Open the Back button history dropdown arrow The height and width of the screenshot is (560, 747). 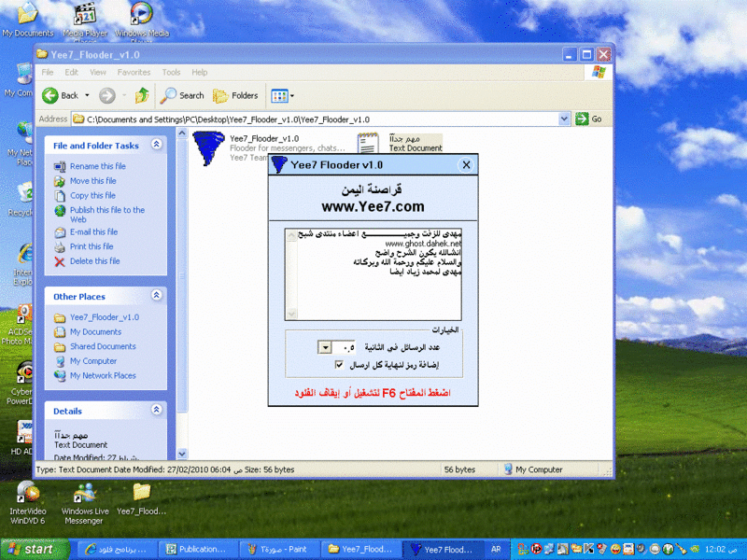[x=87, y=96]
